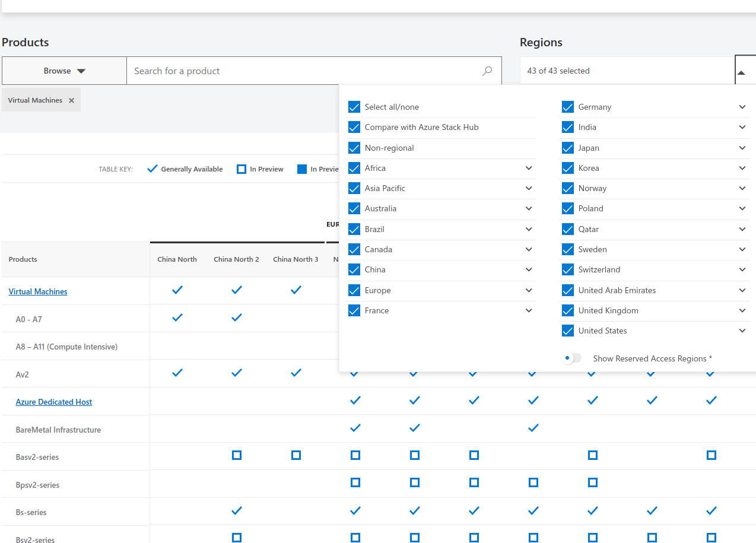Viewport: 756px width, 543px height.
Task: Remove the Virtual Machines filter tag
Action: (71, 101)
